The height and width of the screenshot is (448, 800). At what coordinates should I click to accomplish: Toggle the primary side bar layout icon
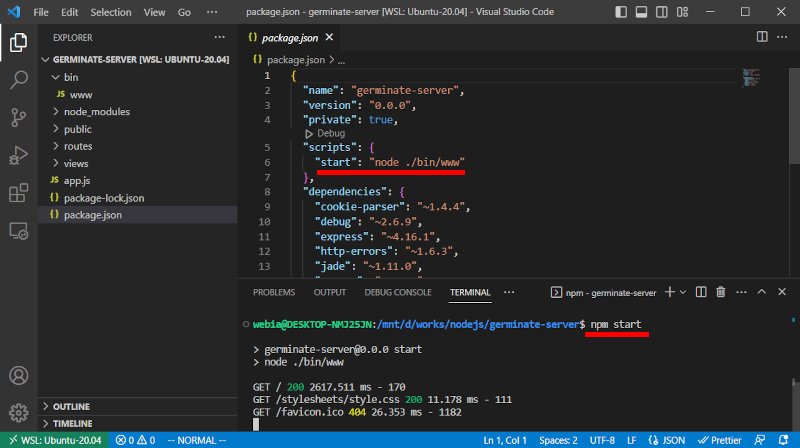pyautogui.click(x=621, y=12)
